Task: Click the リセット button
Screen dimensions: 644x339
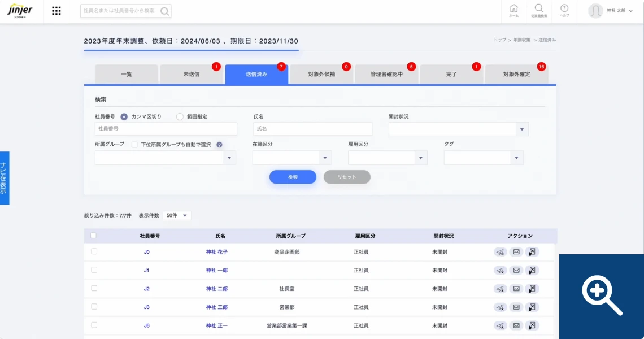Action: coord(347,177)
